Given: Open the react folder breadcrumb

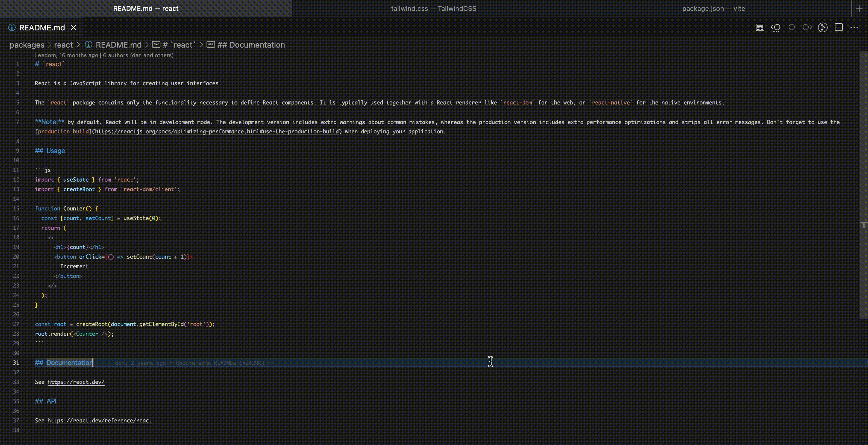Looking at the screenshot, I should coord(63,45).
